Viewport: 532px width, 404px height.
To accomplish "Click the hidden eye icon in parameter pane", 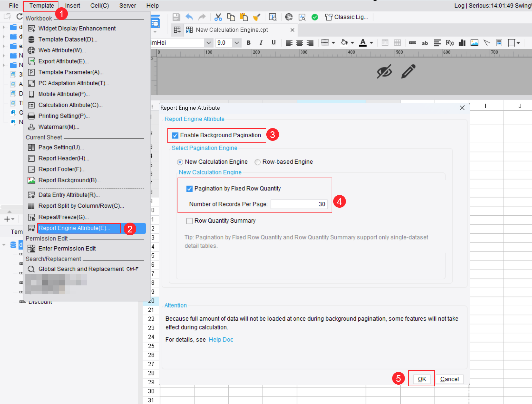I will tap(384, 71).
